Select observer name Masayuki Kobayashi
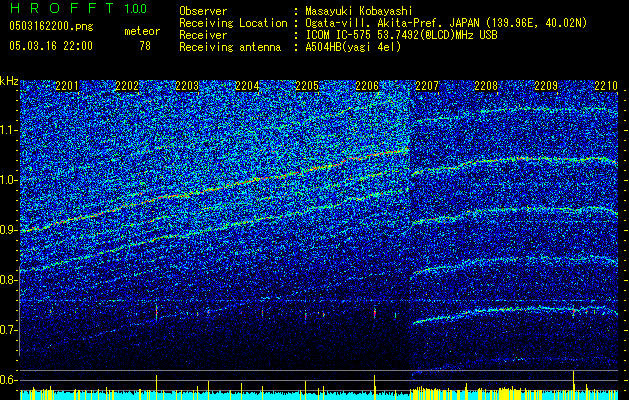The height and width of the screenshot is (400, 629). click(x=358, y=11)
